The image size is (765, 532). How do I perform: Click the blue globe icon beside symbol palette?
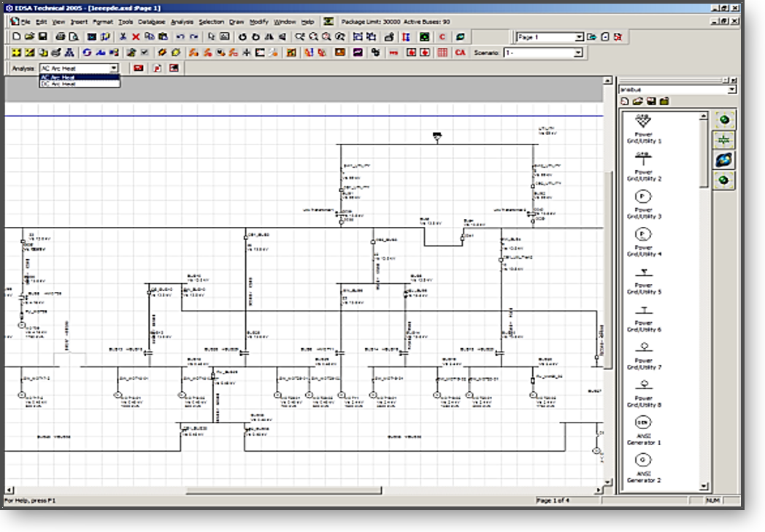point(724,160)
